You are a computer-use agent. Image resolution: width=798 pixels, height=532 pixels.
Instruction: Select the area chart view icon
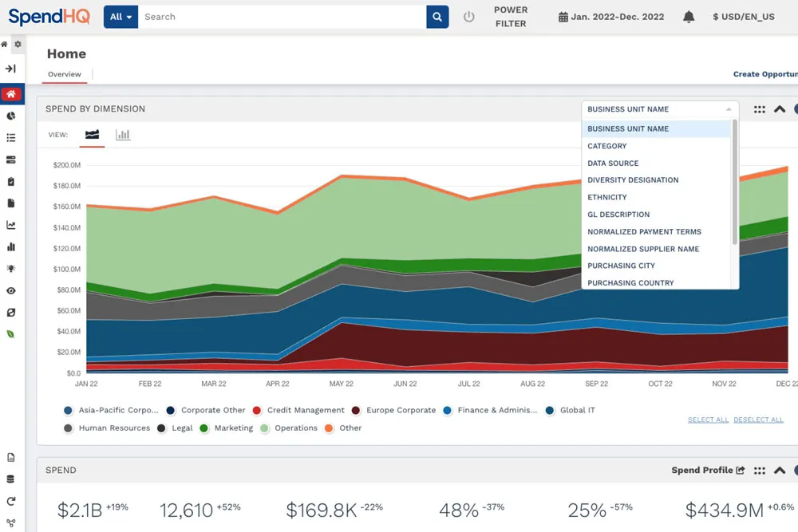pos(93,135)
